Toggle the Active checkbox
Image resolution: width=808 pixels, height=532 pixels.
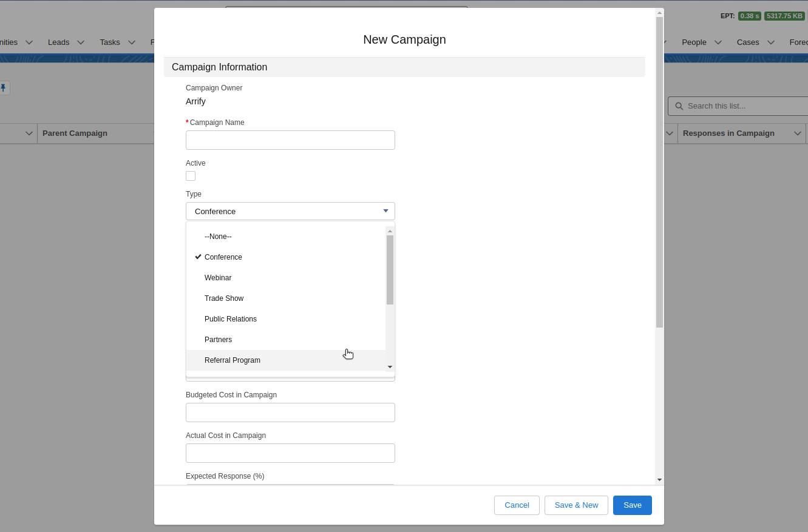pos(191,176)
